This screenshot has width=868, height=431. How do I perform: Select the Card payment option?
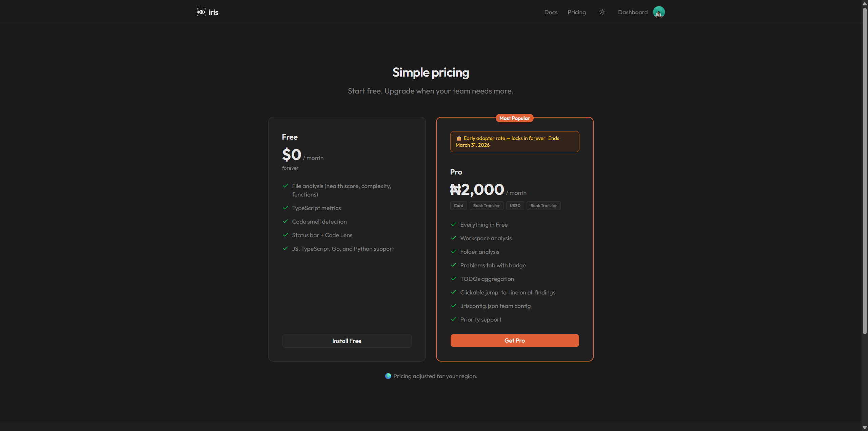(x=458, y=205)
